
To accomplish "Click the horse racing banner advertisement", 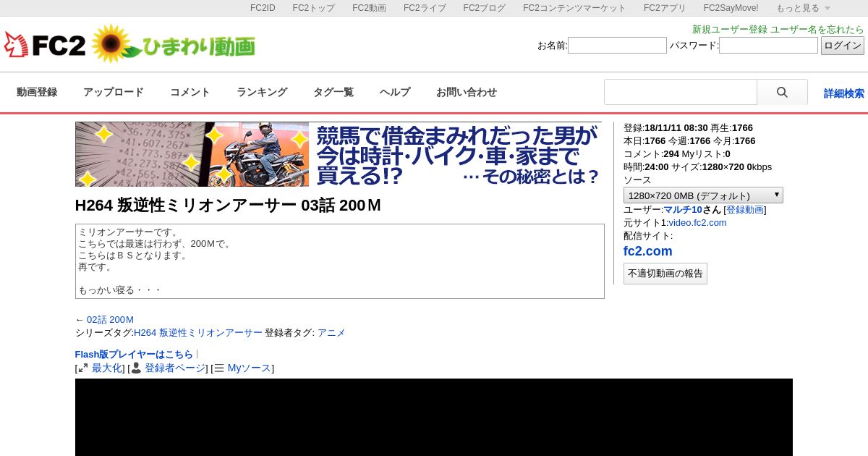I will (x=339, y=154).
